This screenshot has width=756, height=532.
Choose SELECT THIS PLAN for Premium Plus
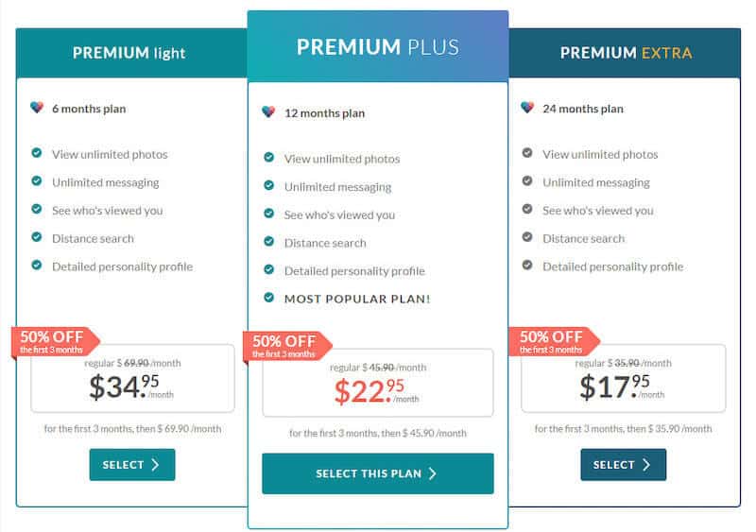(x=378, y=473)
